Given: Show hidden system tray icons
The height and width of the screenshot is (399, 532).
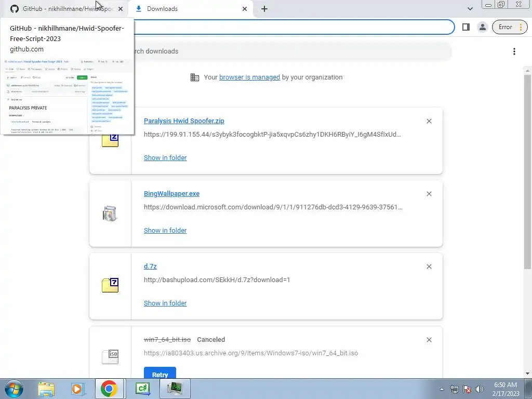Looking at the screenshot, I should click(442, 390).
